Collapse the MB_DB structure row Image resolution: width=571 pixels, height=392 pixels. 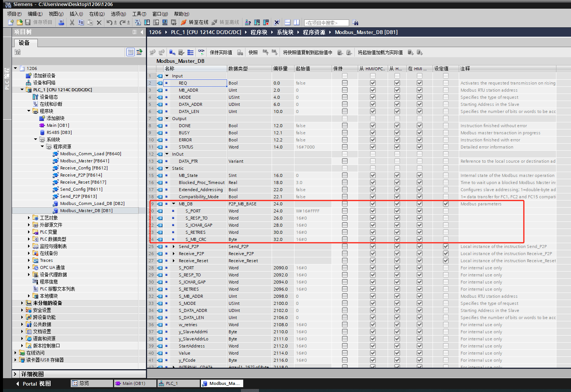(174, 204)
